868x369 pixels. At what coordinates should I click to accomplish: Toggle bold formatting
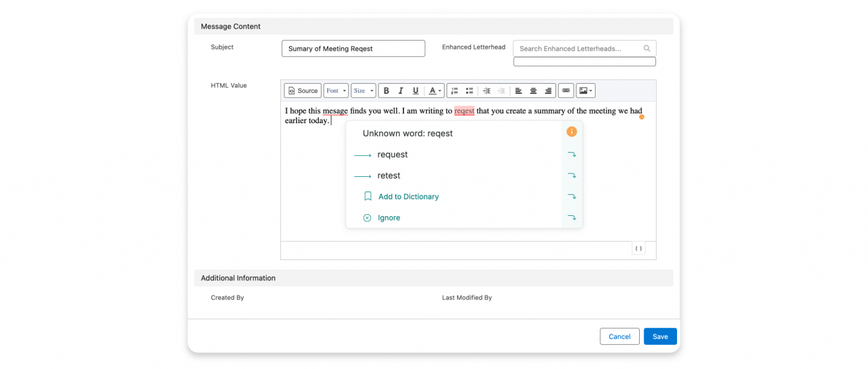(386, 90)
